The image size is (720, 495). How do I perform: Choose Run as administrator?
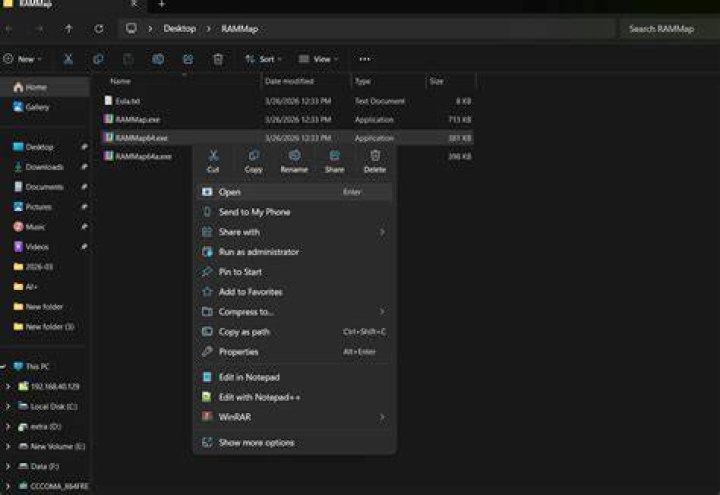(x=294, y=252)
